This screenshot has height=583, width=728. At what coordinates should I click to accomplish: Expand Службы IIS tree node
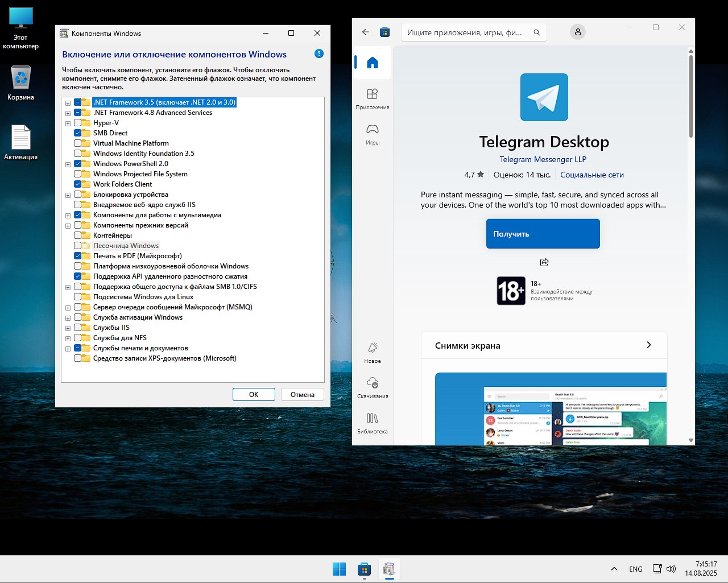coord(68,328)
